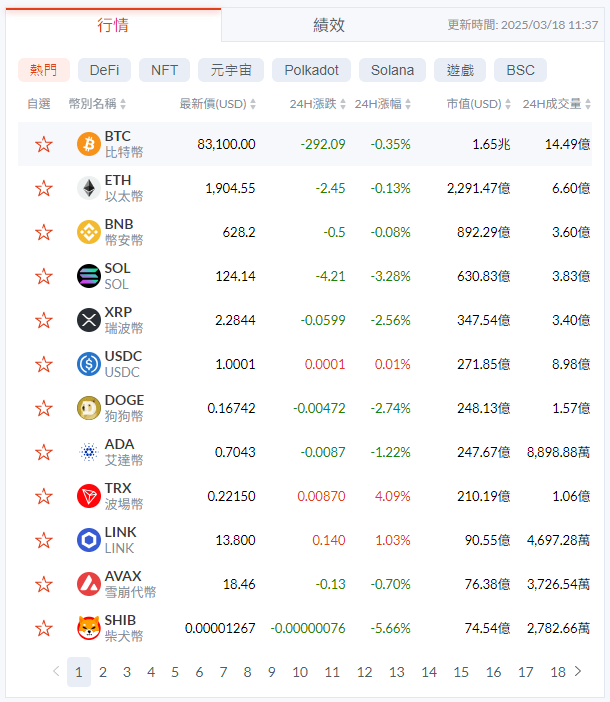This screenshot has width=610, height=702.
Task: Switch to the 績效 tab
Action: click(x=329, y=25)
